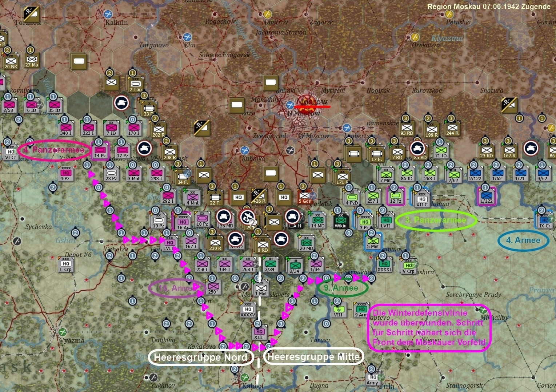Select the 2/34 regiment counter
Image resolution: width=556 pixels, height=392 pixels.
294,266
